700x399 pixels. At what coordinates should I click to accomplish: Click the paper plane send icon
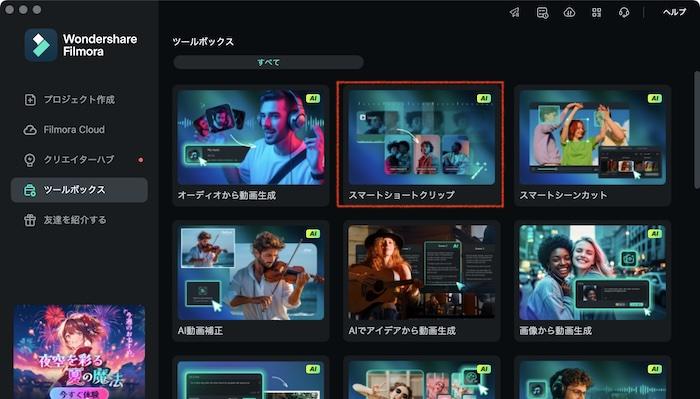[x=515, y=12]
